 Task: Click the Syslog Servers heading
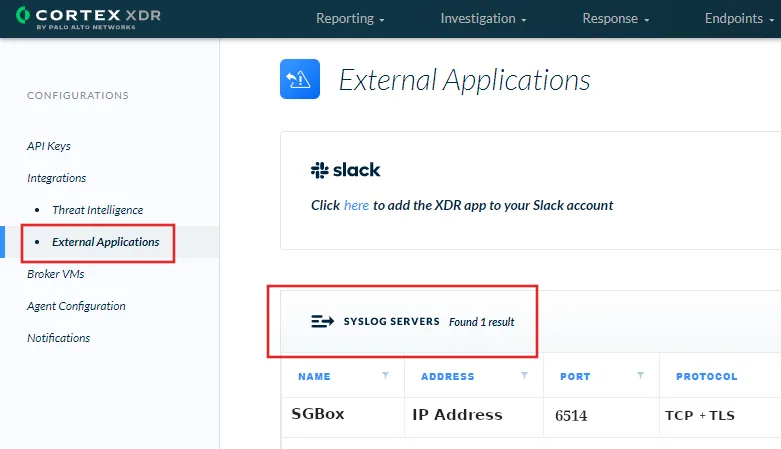pyautogui.click(x=391, y=321)
